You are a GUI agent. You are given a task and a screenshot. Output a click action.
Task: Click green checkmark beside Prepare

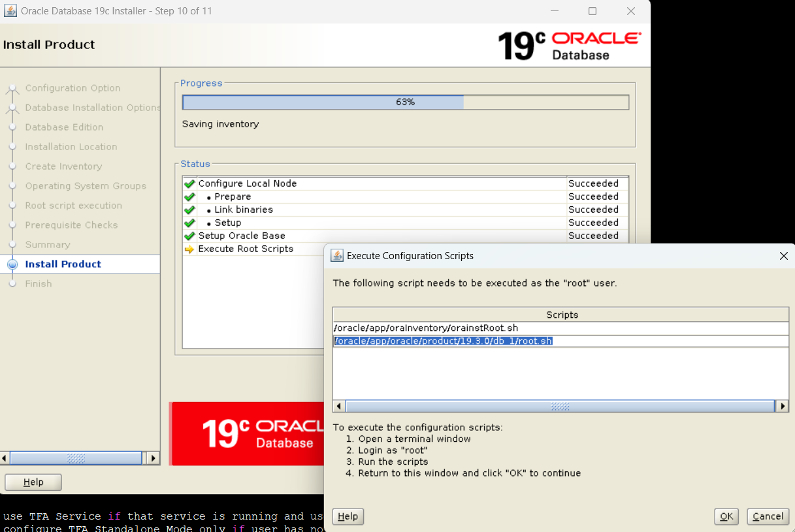(189, 197)
